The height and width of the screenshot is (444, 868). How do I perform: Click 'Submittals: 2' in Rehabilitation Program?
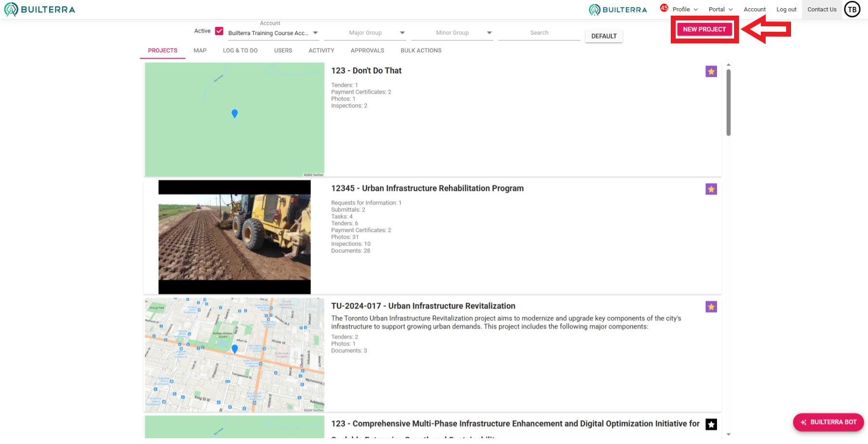pyautogui.click(x=348, y=210)
